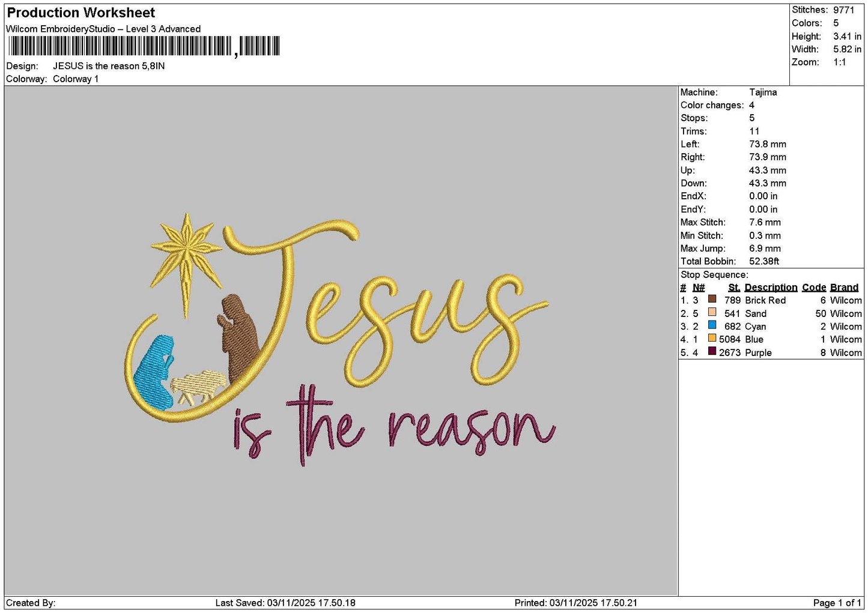Viewport: 868px width, 613px height.
Task: Click the 'Brick Red' description text
Action: (765, 300)
